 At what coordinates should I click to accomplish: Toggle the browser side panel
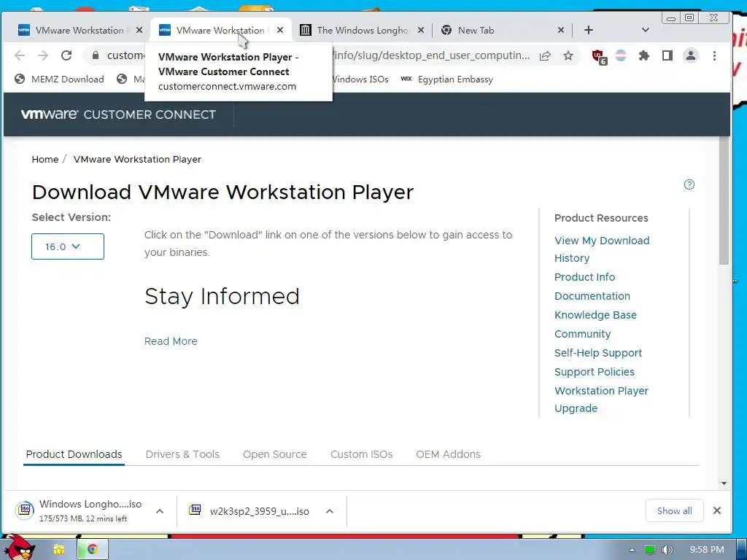(667, 55)
